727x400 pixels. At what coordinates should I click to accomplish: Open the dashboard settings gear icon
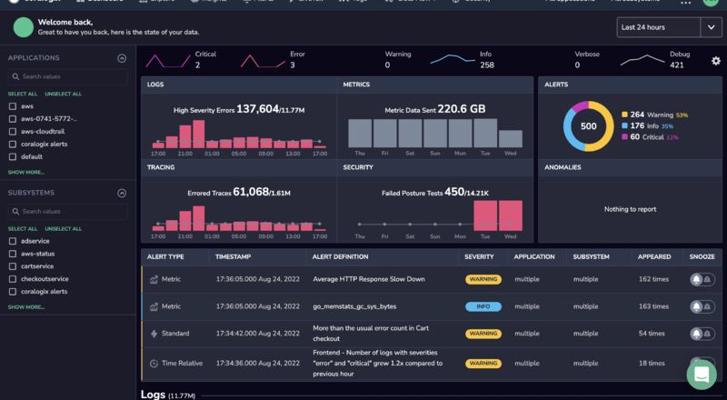click(715, 61)
